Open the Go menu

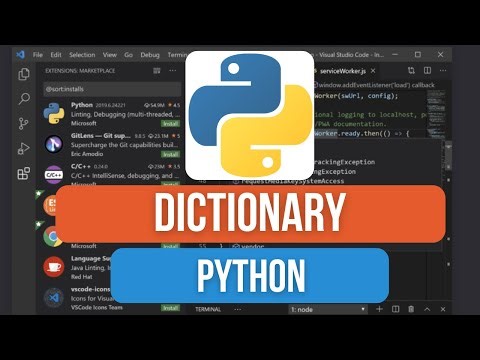tap(128, 55)
